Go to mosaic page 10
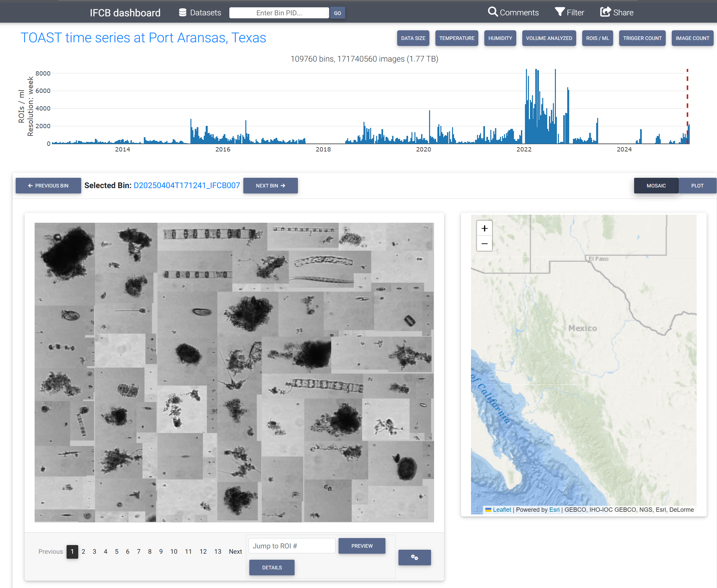The width and height of the screenshot is (717, 588). pos(174,551)
